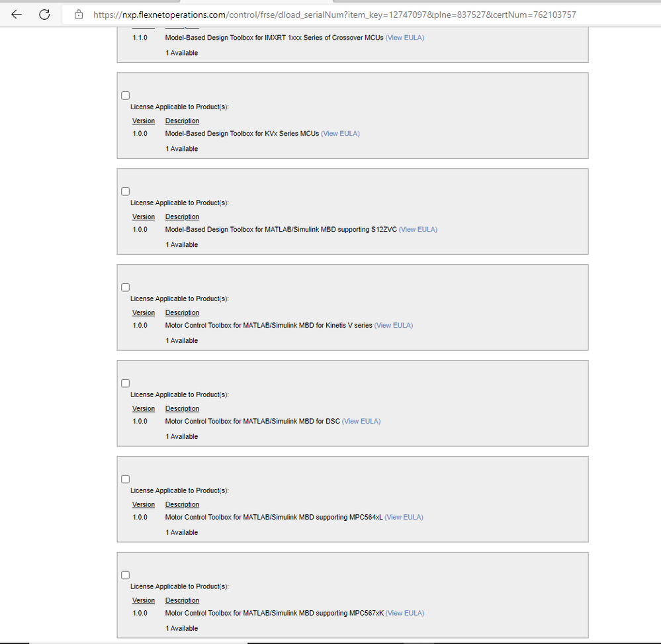
Task: Click Description header in Kinetis V block
Action: tap(182, 313)
